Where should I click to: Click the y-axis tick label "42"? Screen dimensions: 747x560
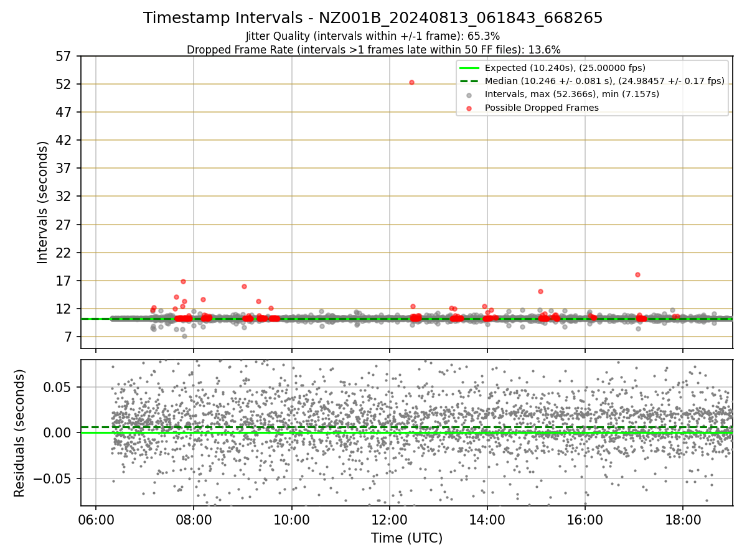pos(65,140)
